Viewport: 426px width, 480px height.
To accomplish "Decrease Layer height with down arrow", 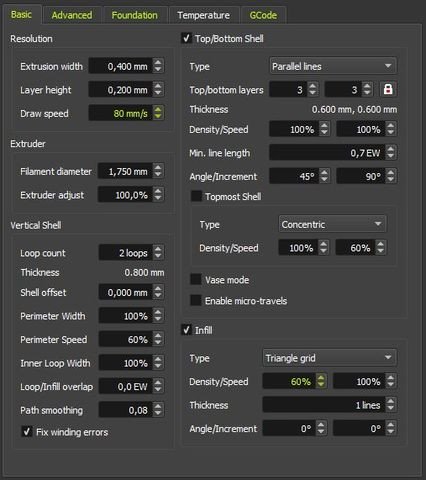I will tap(158, 94).
